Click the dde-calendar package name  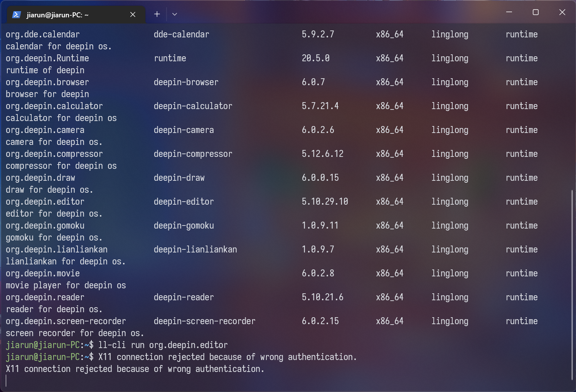(x=181, y=34)
